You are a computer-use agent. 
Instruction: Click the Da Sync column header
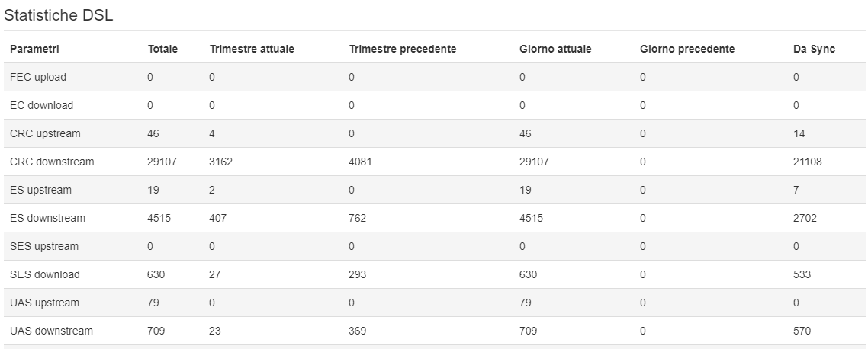[x=814, y=50]
